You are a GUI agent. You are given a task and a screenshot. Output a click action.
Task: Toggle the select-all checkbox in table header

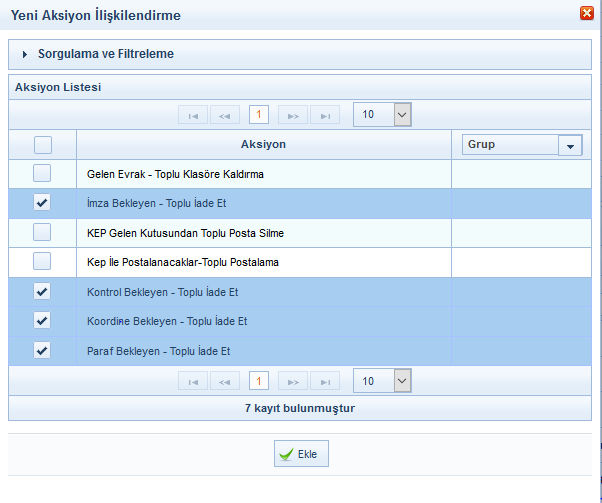click(42, 145)
